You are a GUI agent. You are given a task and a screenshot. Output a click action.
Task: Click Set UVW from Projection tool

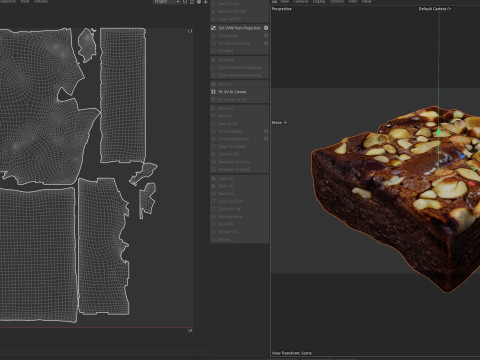(239, 28)
